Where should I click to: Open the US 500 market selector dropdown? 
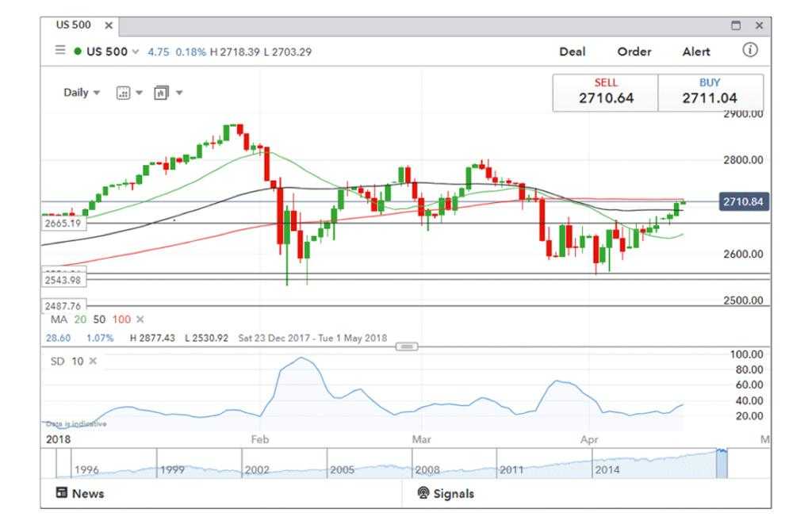pyautogui.click(x=135, y=52)
